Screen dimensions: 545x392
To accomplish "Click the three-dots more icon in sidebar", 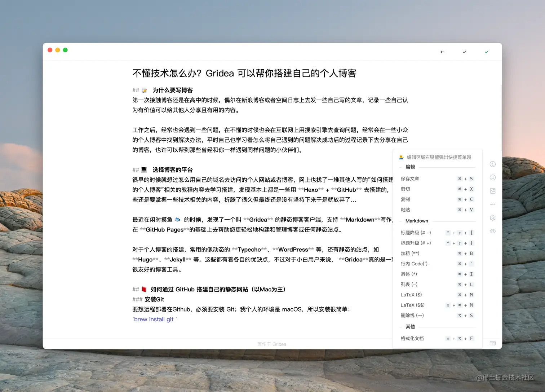I will click(493, 204).
